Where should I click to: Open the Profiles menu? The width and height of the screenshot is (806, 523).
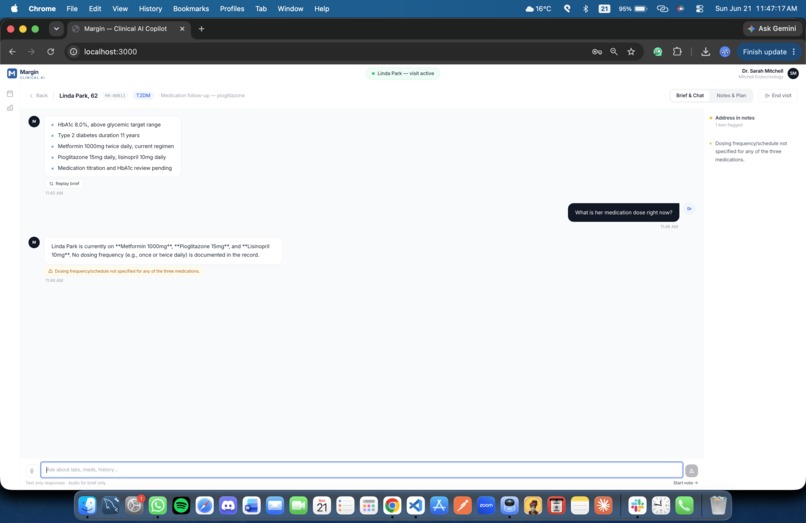(x=232, y=9)
